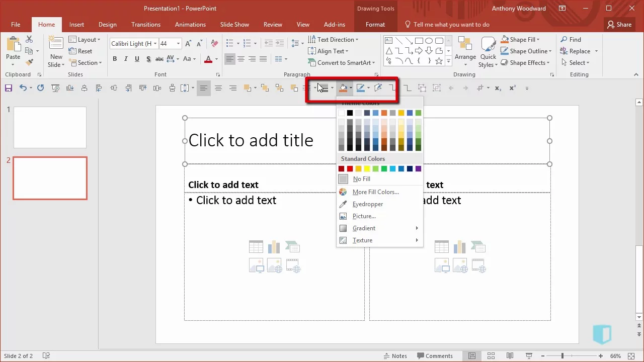Select slide 1 thumbnail
This screenshot has height=362, width=644.
coord(50,127)
